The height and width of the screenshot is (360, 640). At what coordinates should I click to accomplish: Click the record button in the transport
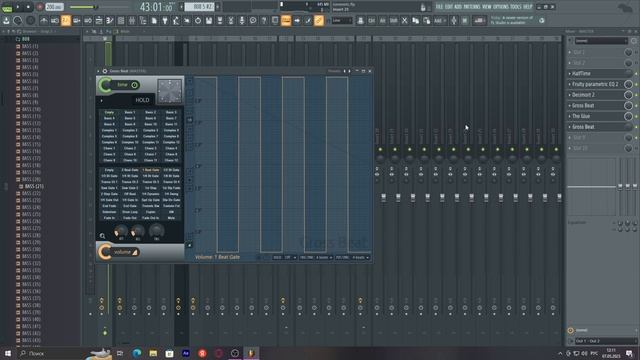click(x=40, y=7)
